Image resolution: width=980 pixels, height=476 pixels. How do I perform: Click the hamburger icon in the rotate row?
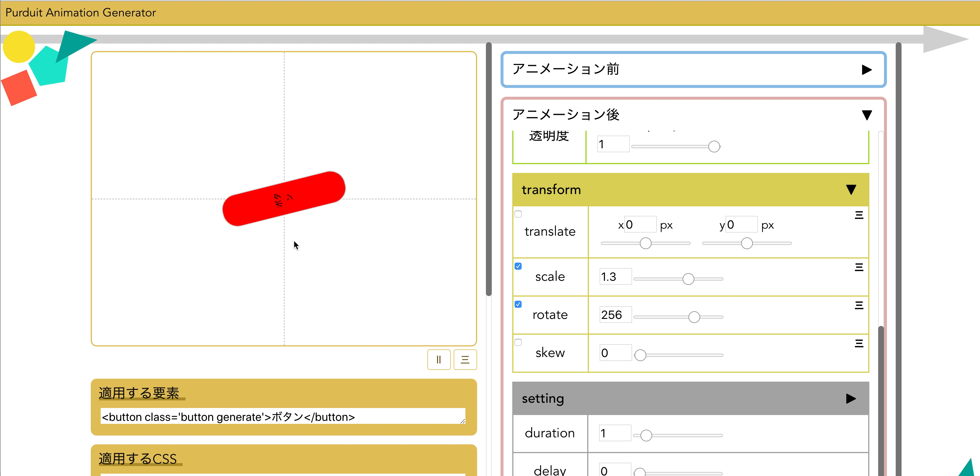click(859, 305)
